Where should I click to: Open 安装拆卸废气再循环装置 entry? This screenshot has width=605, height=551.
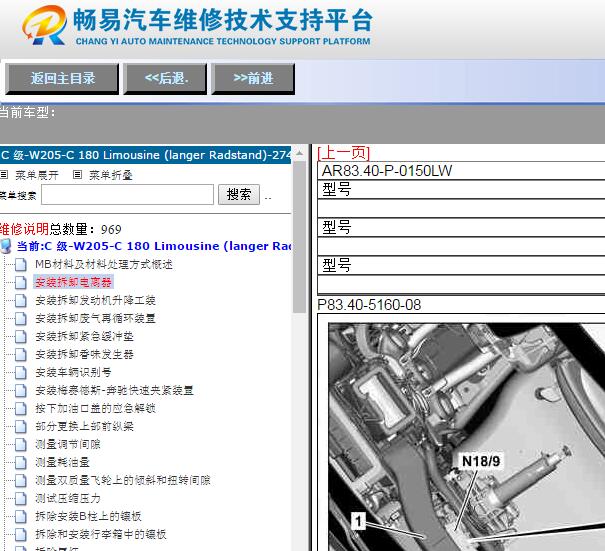pyautogui.click(x=95, y=318)
